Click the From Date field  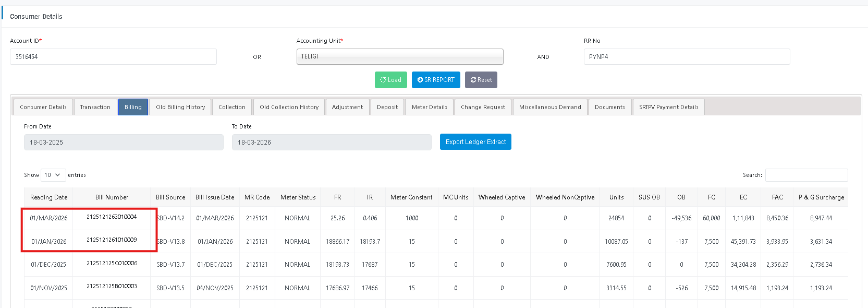point(124,143)
